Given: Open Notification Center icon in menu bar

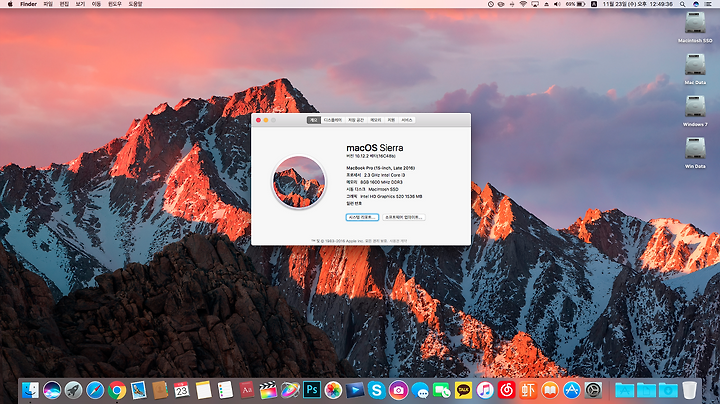Looking at the screenshot, I should [708, 4].
